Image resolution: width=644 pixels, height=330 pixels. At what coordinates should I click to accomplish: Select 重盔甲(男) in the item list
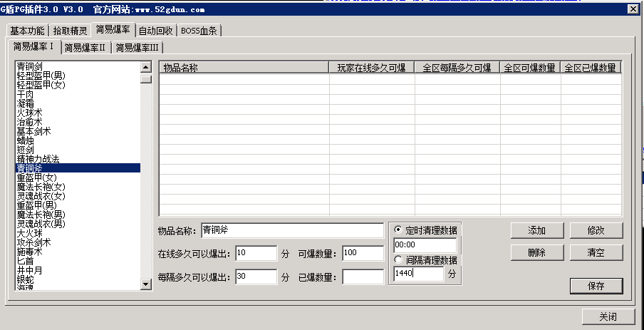click(x=78, y=205)
